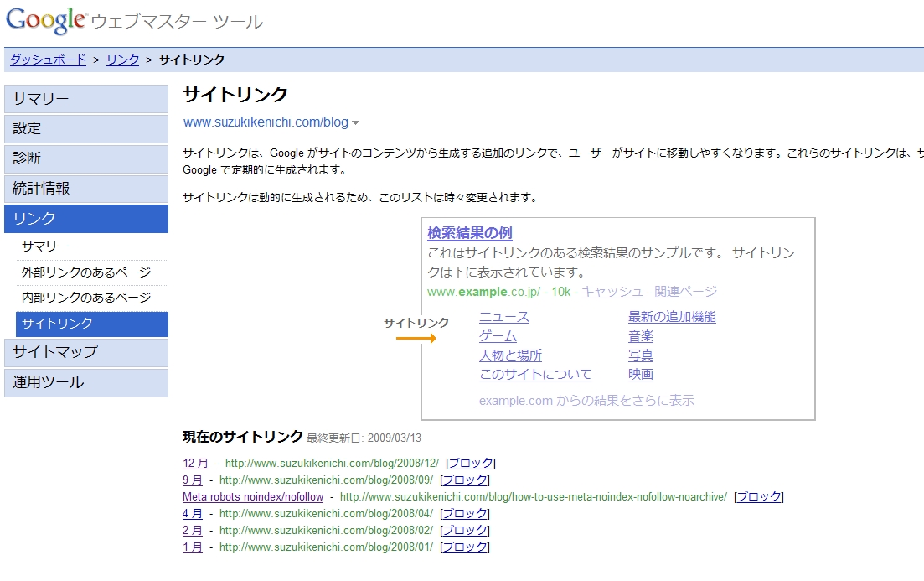Block the 2 月 sitelink

[x=464, y=530]
